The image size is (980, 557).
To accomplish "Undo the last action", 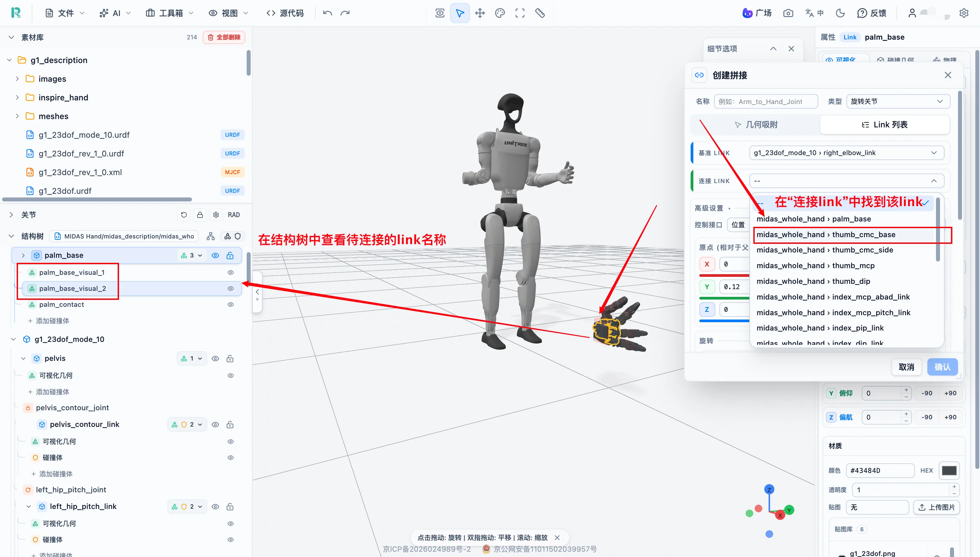I will pyautogui.click(x=328, y=13).
